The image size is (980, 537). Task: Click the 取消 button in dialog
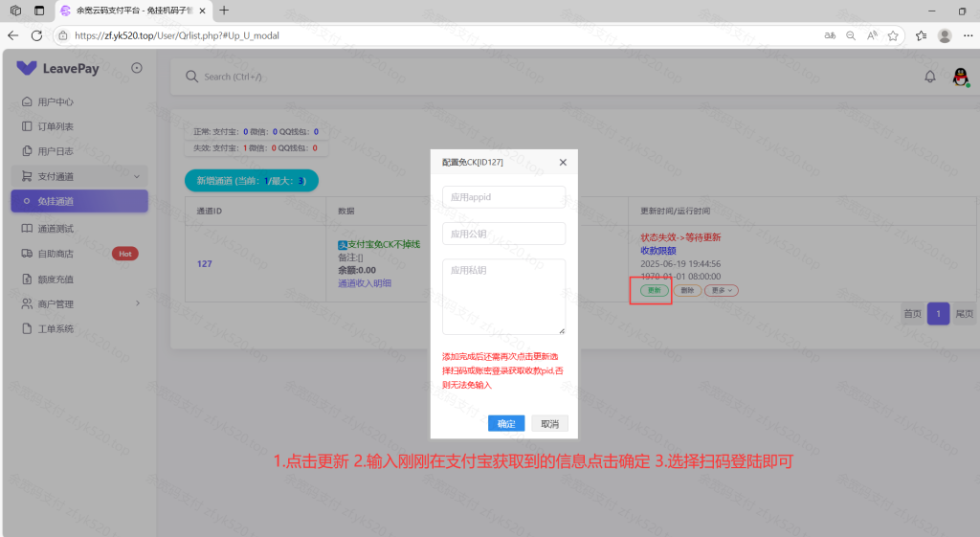tap(549, 423)
